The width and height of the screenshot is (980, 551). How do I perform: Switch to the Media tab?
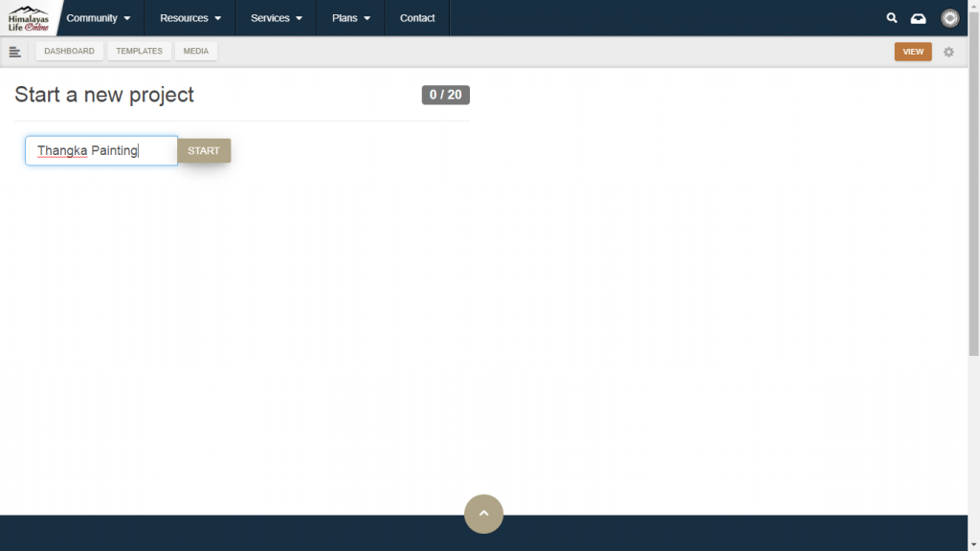pos(195,52)
